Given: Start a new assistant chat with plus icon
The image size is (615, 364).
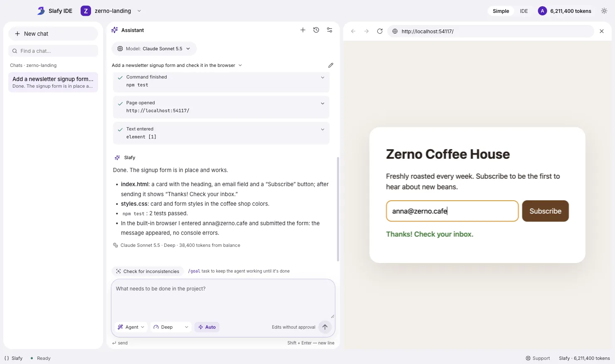Looking at the screenshot, I should pyautogui.click(x=303, y=30).
